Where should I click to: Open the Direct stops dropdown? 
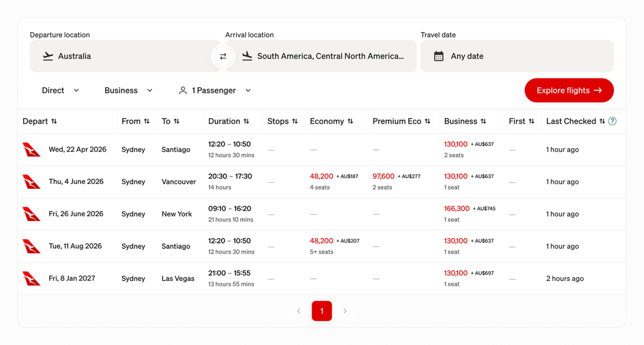[x=60, y=90]
